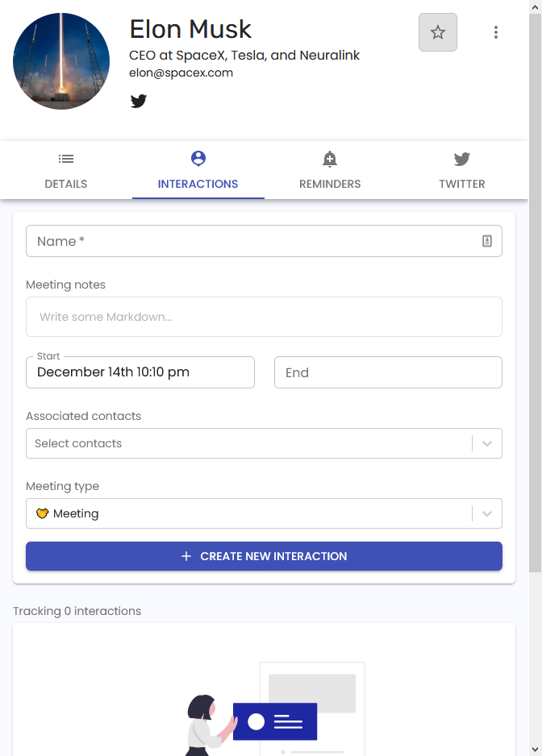Viewport: 542px width, 756px height.
Task: Click the Interactions person icon
Action: click(198, 158)
